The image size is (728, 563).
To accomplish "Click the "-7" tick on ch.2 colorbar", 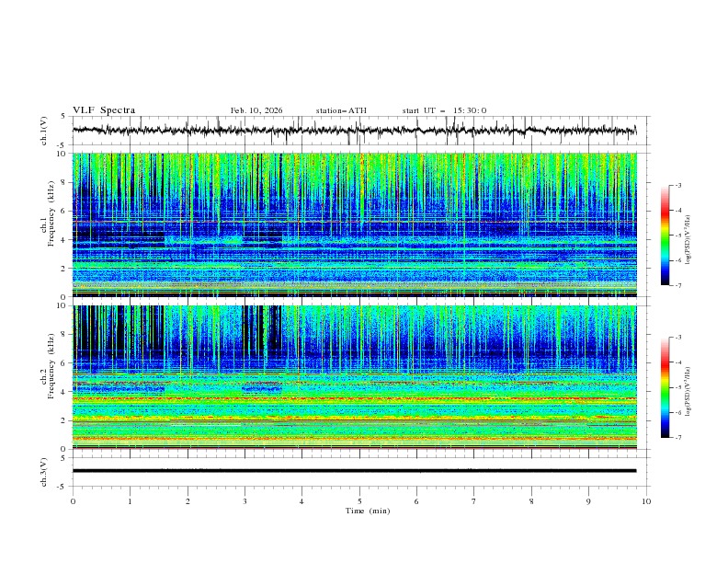I will [677, 437].
